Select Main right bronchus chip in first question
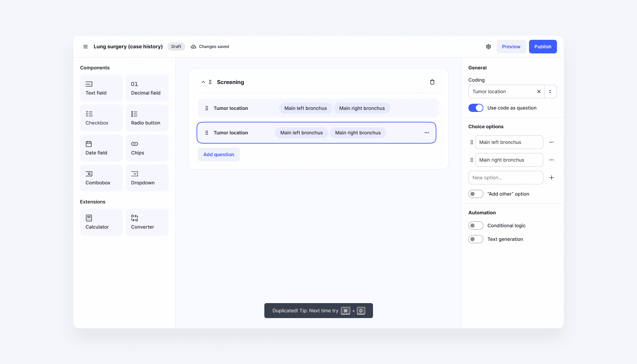The width and height of the screenshot is (637, 364). [362, 108]
